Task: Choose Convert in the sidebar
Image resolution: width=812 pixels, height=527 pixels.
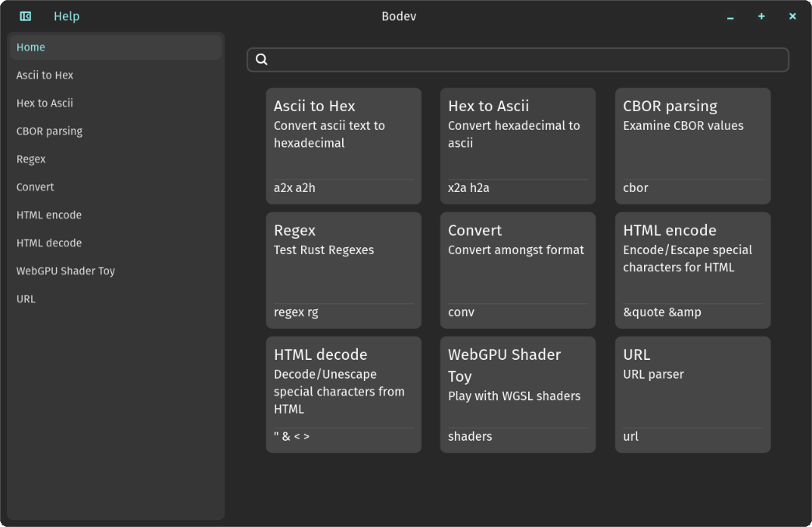Action: pos(116,187)
